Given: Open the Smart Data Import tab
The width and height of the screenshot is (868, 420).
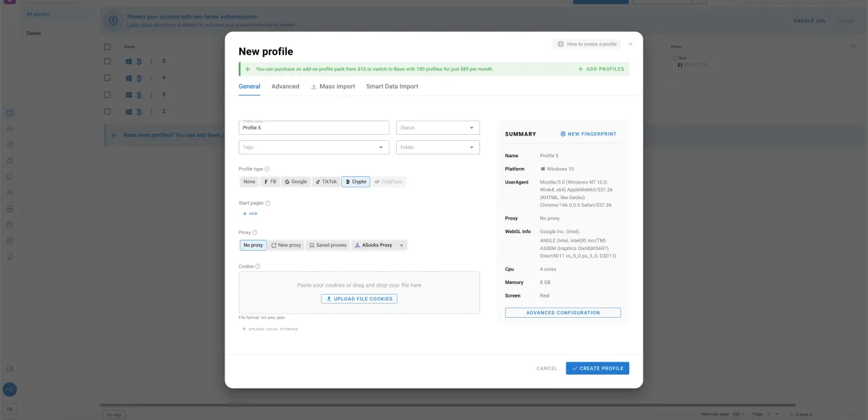Looking at the screenshot, I should (392, 87).
